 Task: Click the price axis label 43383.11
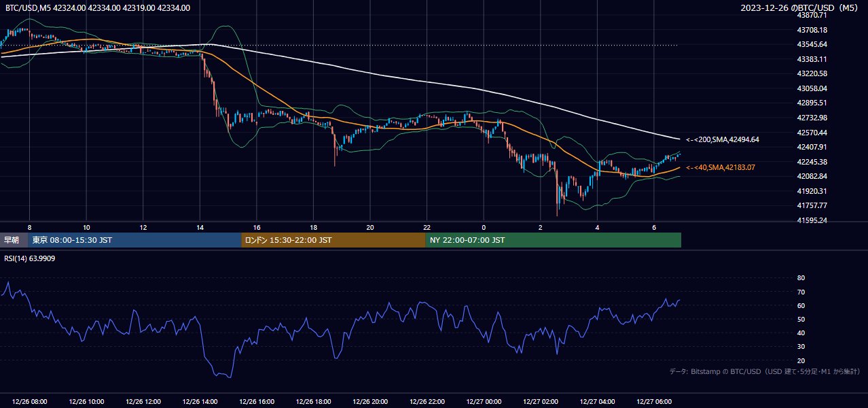pos(812,59)
